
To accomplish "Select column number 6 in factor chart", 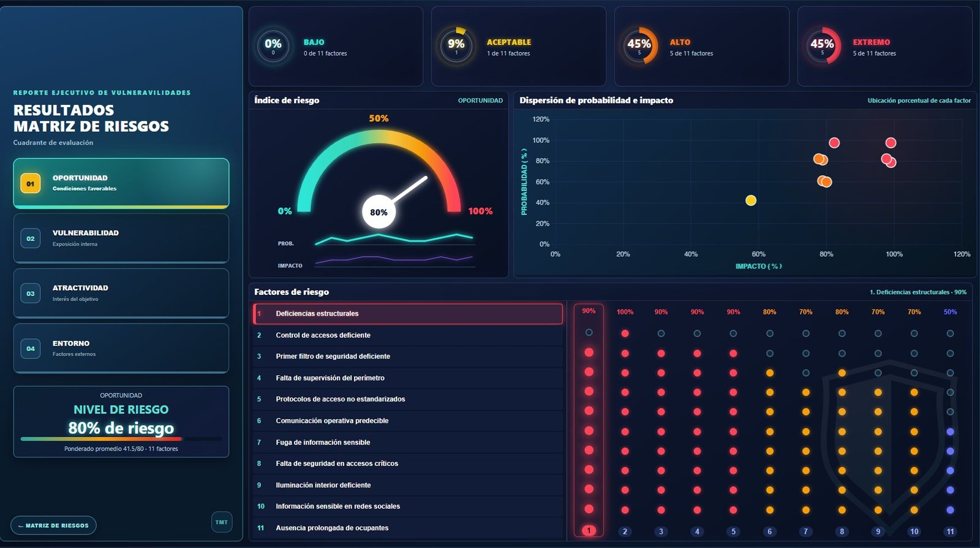I will 769,531.
